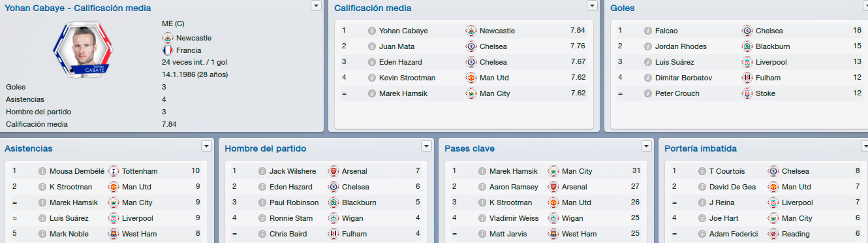Click the France flag icon in player profile

[x=168, y=50]
